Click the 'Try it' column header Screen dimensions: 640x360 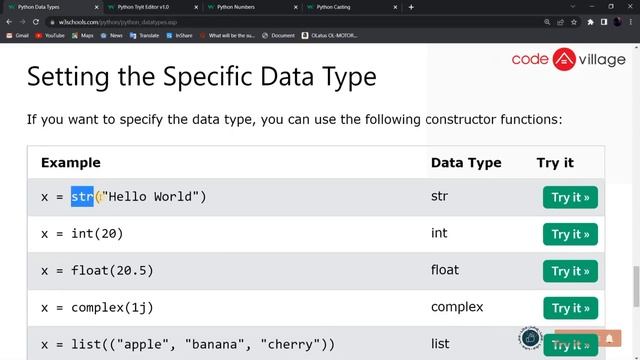[x=555, y=162]
